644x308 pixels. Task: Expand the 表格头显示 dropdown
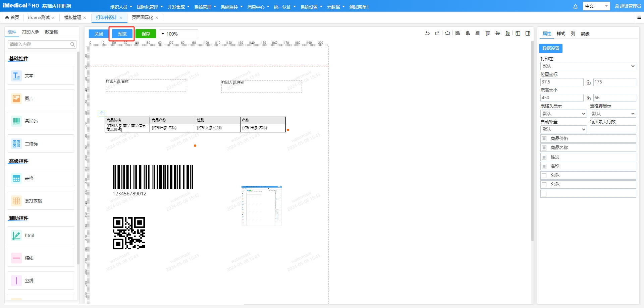click(563, 114)
